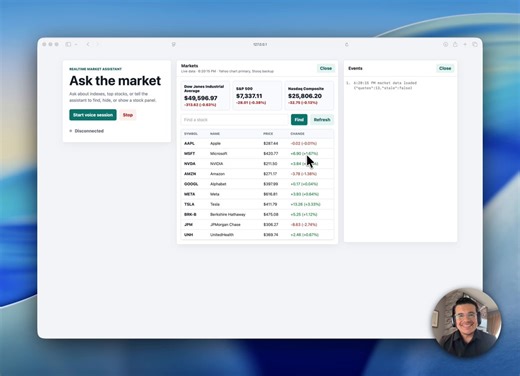Select the JPM symbol cell
520x376 pixels.
(x=188, y=225)
